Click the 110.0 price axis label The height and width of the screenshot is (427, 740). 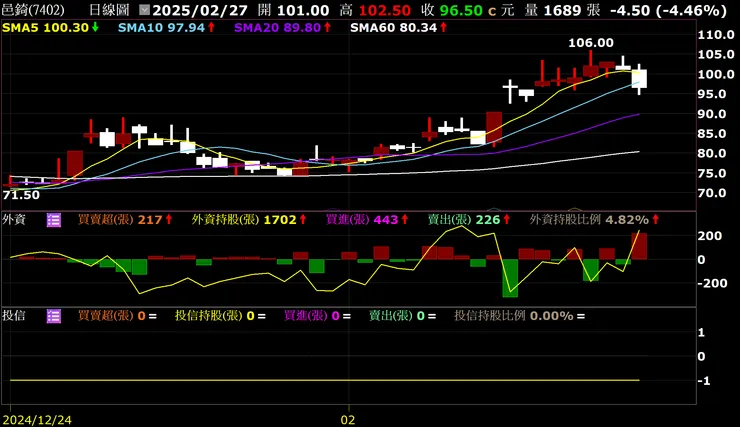click(x=716, y=35)
